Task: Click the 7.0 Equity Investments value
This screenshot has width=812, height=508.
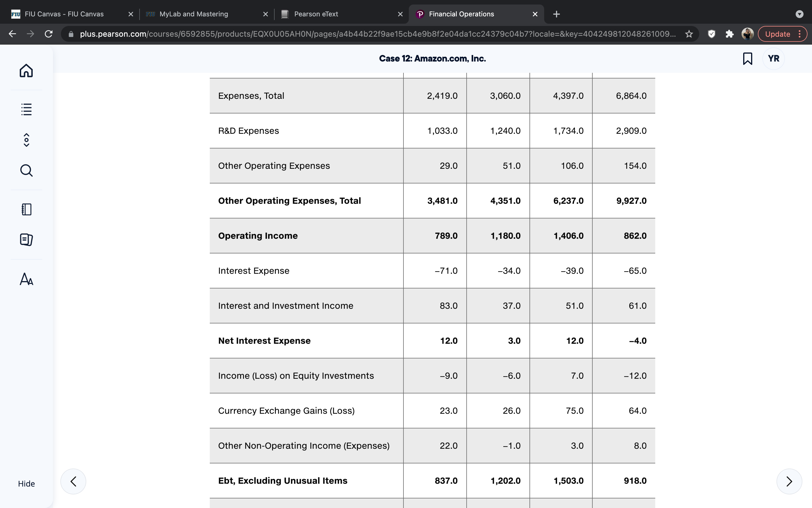Action: [x=577, y=376]
